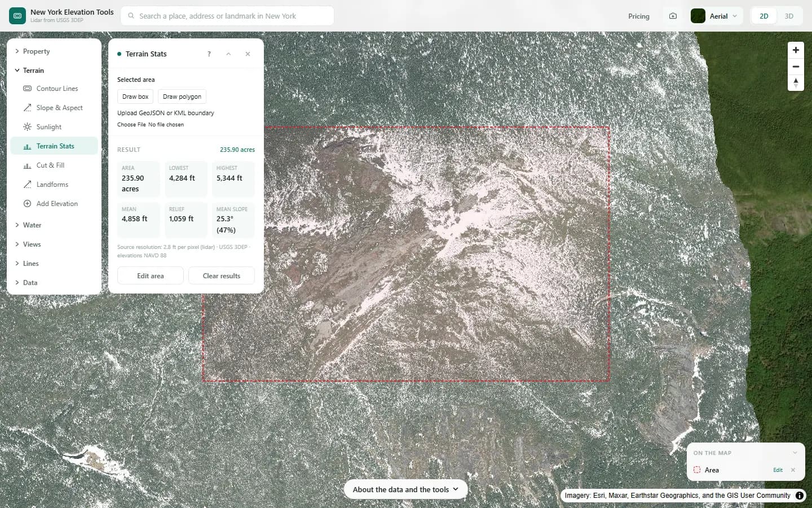Open the Contour Lines tool
The width and height of the screenshot is (812, 508).
click(54, 89)
